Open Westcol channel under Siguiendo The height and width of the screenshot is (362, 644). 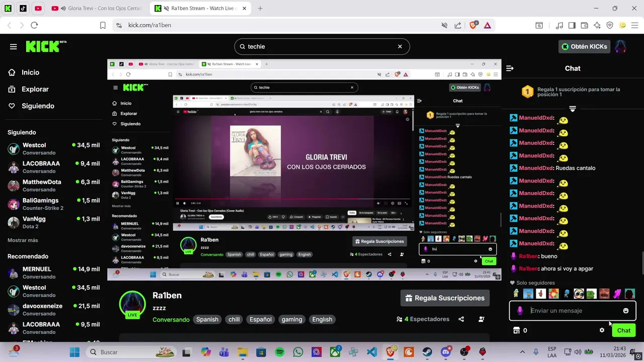[x=53, y=149]
